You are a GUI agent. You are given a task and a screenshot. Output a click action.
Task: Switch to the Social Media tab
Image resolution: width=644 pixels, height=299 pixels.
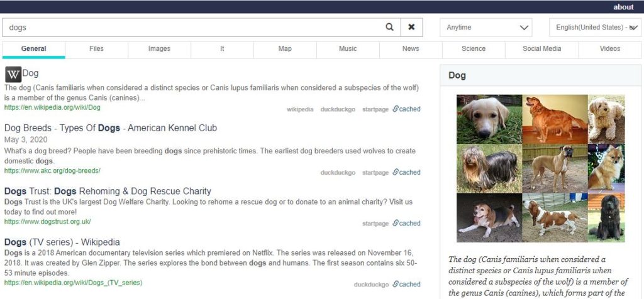click(x=541, y=49)
